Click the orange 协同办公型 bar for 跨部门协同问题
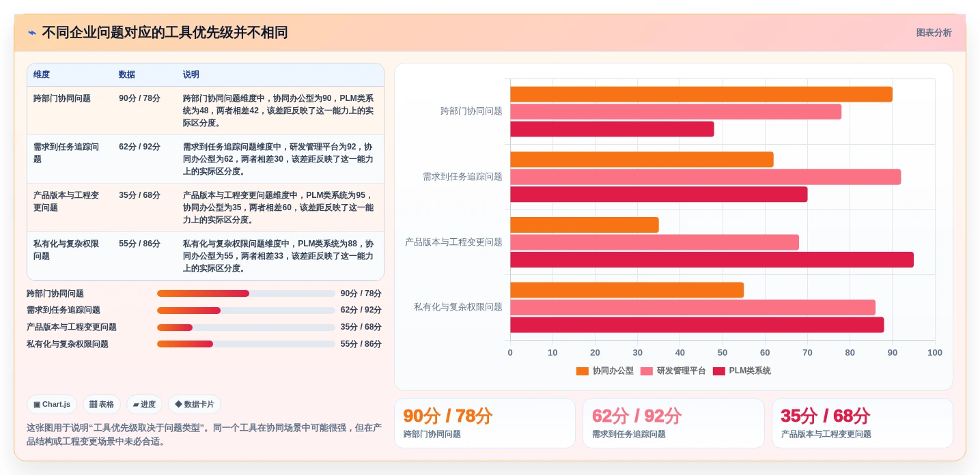This screenshot has height=475, width=980. (x=701, y=94)
